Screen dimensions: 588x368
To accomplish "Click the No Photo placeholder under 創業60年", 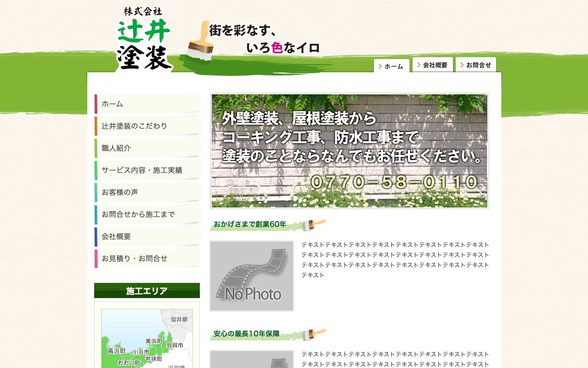I will [252, 276].
